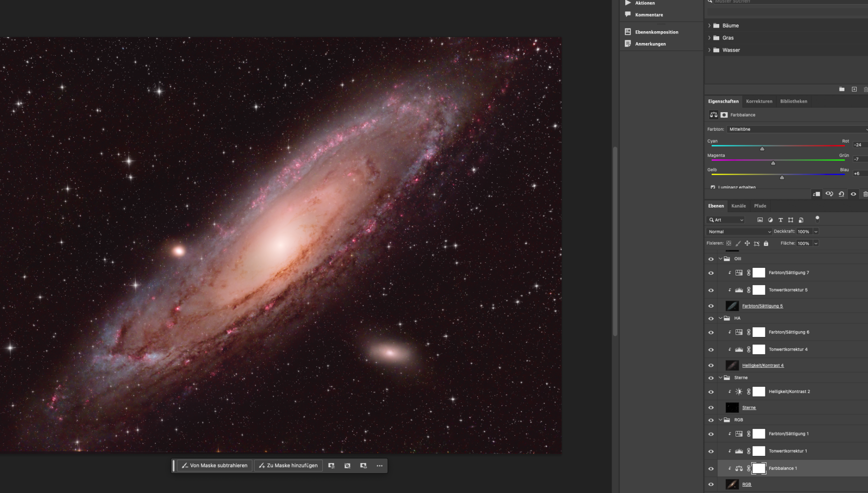This screenshot has width=868, height=493.
Task: Collapse the RGB layer group
Action: pos(720,420)
